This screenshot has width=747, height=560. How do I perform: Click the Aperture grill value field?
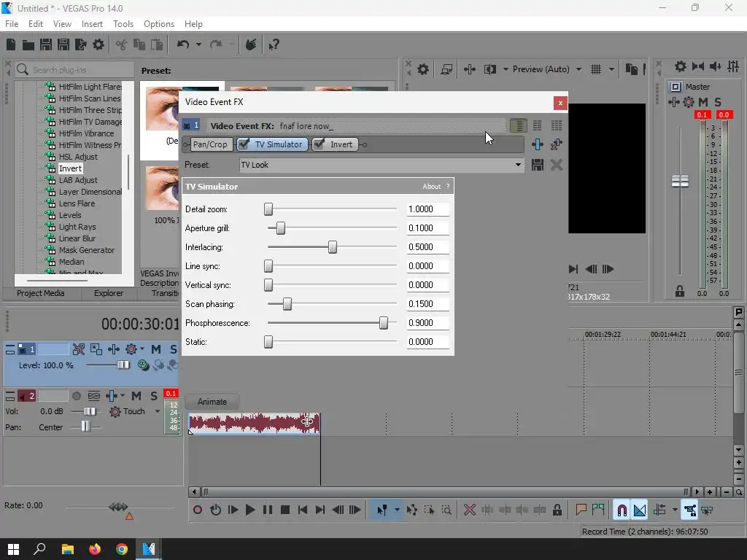427,228
